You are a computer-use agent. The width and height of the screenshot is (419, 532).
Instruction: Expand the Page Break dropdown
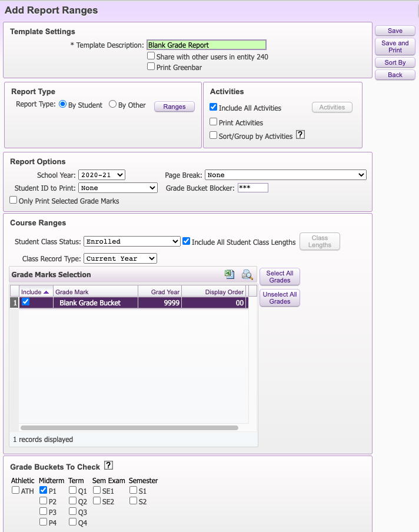[x=285, y=175]
